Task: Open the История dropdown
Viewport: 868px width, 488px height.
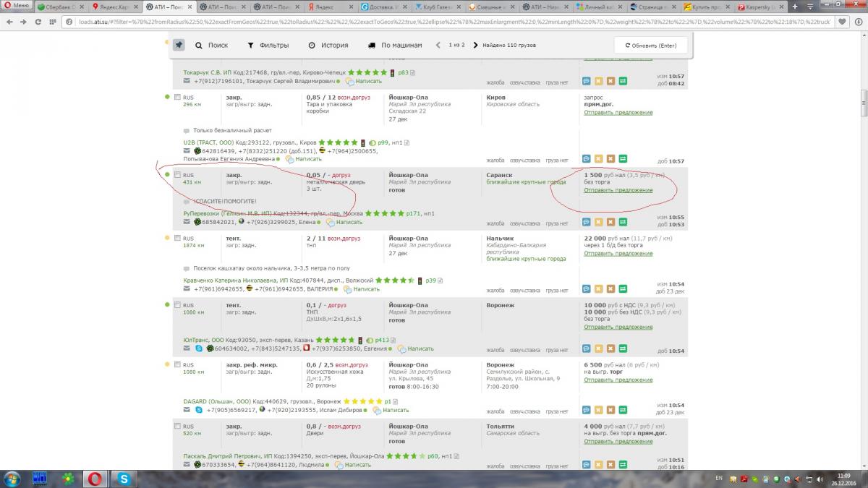Action: click(x=328, y=45)
